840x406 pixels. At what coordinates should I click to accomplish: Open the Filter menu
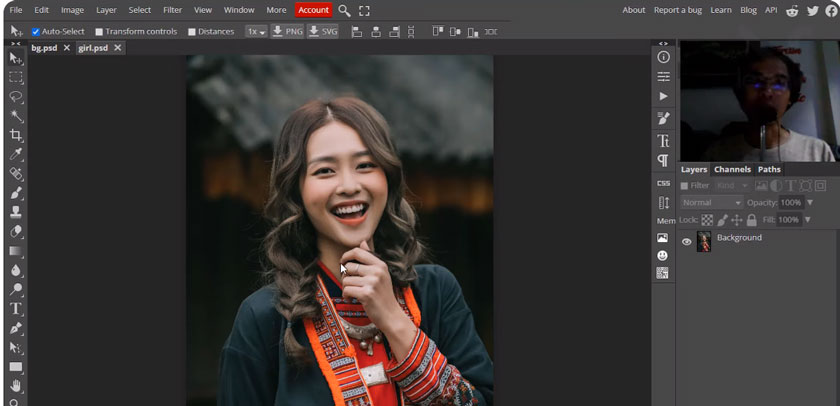(x=172, y=10)
